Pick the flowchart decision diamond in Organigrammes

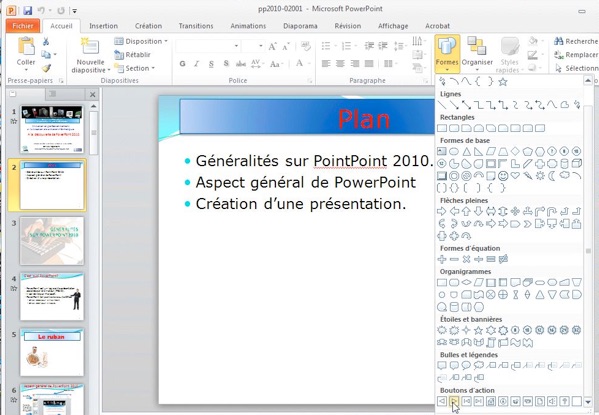pyautogui.click(x=466, y=283)
